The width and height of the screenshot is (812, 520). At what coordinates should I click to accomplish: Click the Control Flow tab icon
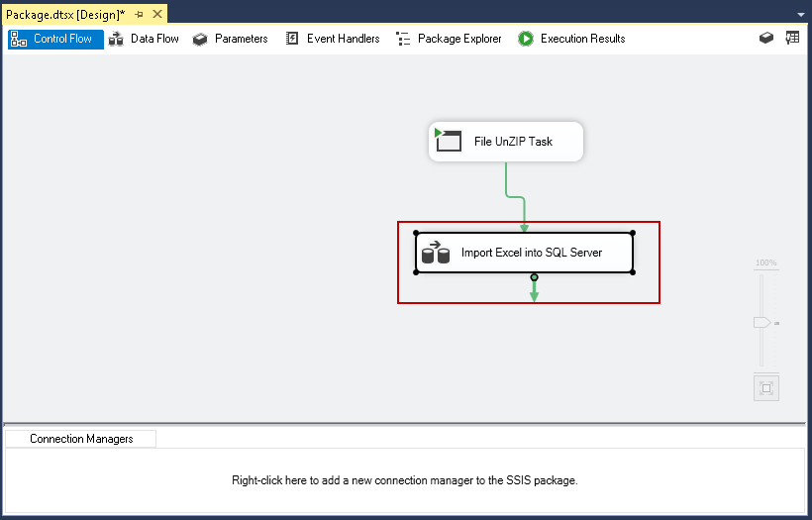(19, 39)
